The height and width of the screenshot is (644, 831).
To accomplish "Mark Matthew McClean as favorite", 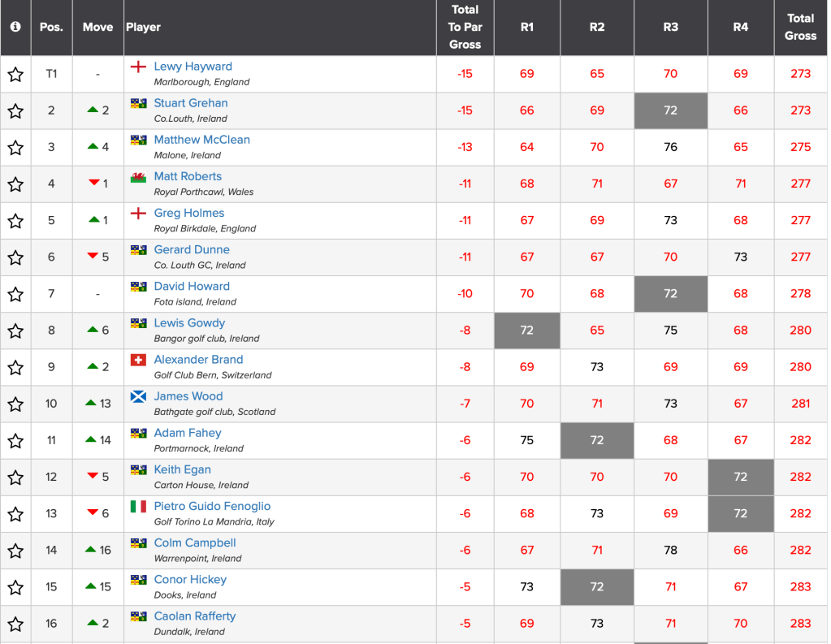I will pyautogui.click(x=15, y=148).
